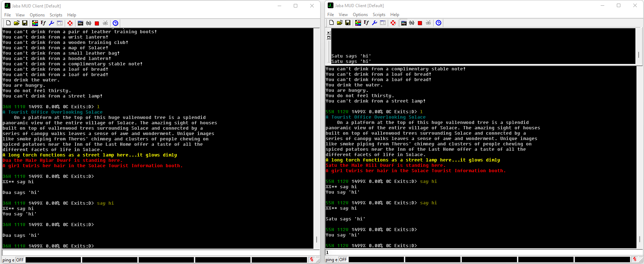Click New profile icon in right window
644x264 pixels.
331,23
